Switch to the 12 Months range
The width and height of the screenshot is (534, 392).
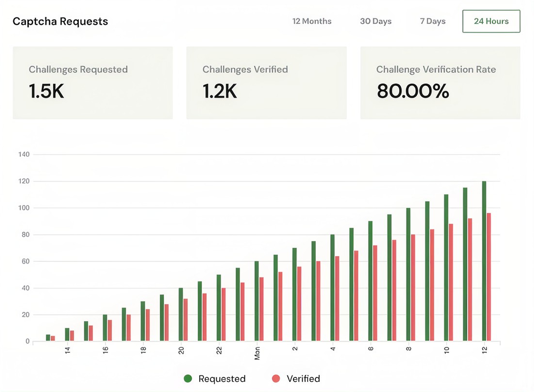[x=312, y=21]
